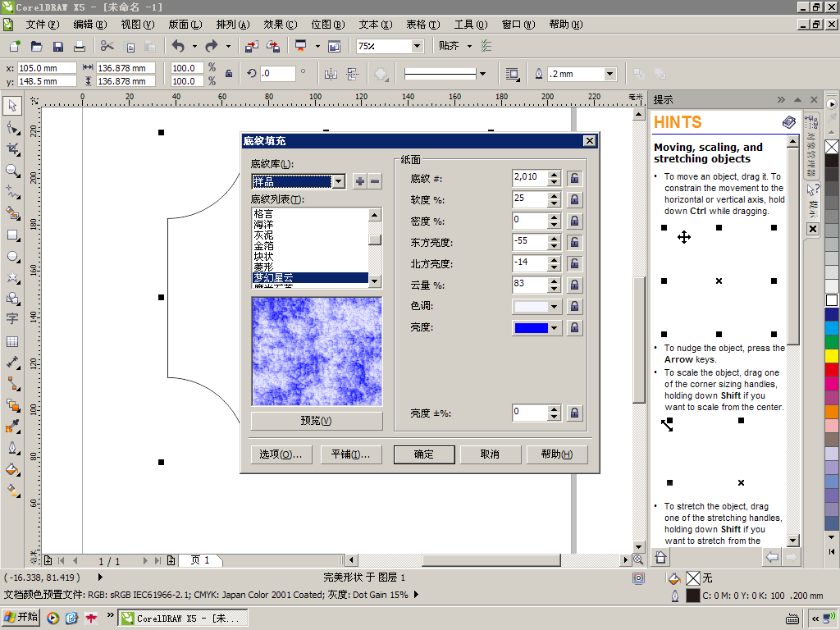Screen dimensions: 840x630
Task: Select the Ellipse tool
Action: click(x=13, y=257)
